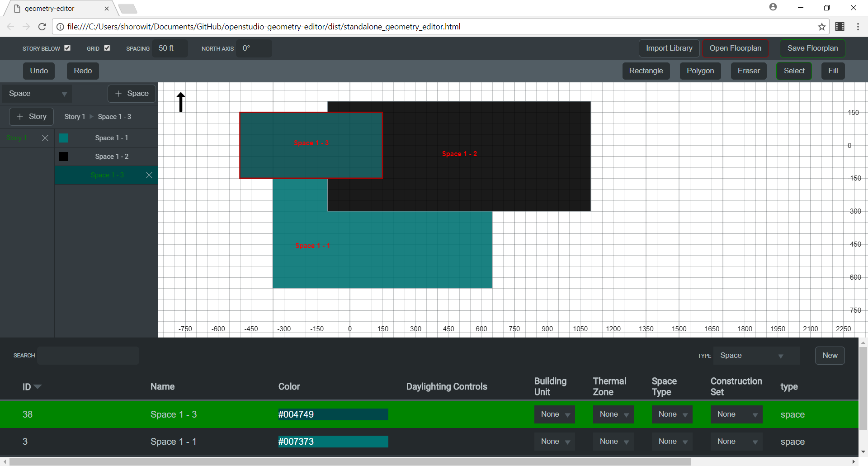Click the plus icon to add a Story
The width and height of the screenshot is (868, 466).
pyautogui.click(x=20, y=116)
